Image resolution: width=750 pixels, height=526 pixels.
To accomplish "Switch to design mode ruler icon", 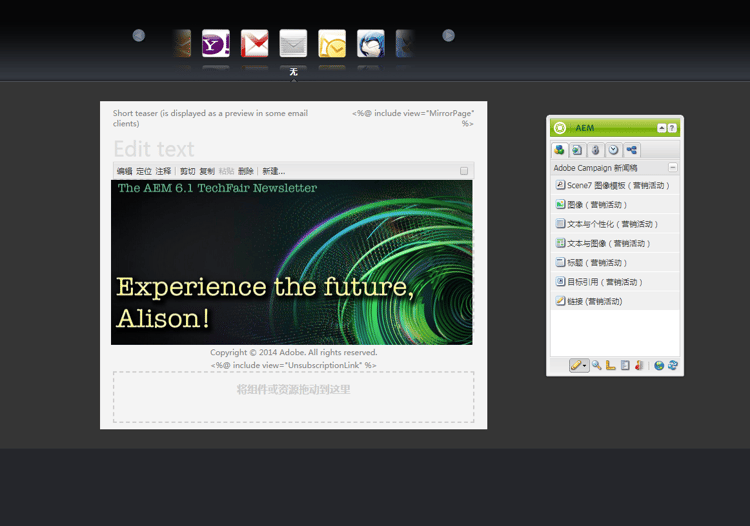I will [610, 365].
